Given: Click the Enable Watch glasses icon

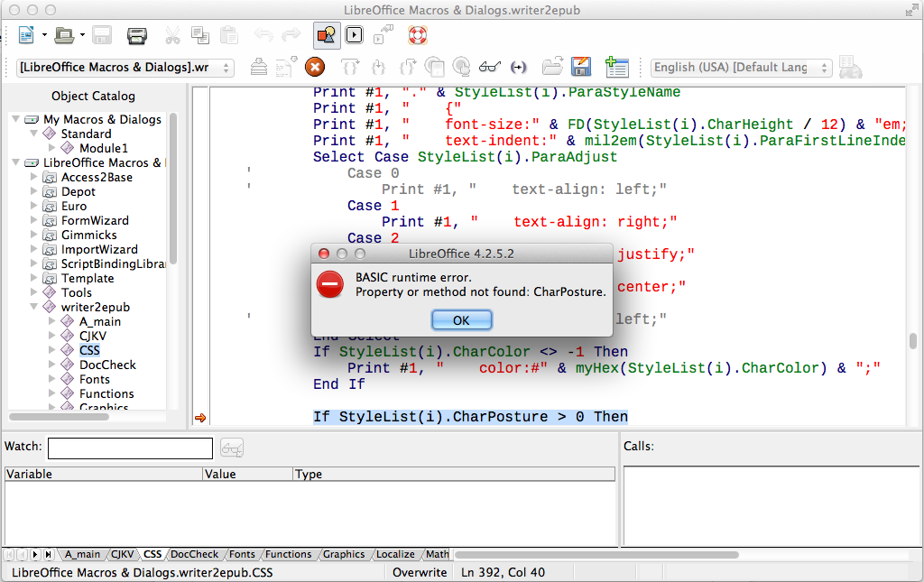Looking at the screenshot, I should pyautogui.click(x=489, y=67).
